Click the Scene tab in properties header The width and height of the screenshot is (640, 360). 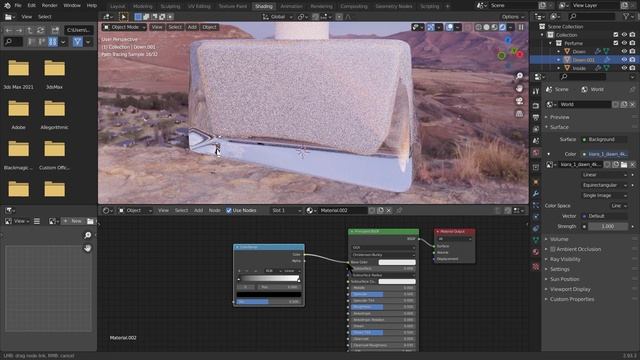tap(557, 89)
